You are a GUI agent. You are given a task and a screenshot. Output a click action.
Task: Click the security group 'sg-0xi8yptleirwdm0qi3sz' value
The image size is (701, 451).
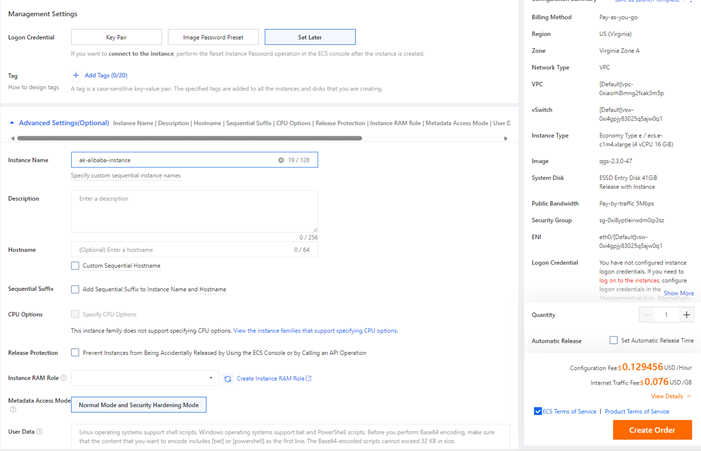point(631,220)
